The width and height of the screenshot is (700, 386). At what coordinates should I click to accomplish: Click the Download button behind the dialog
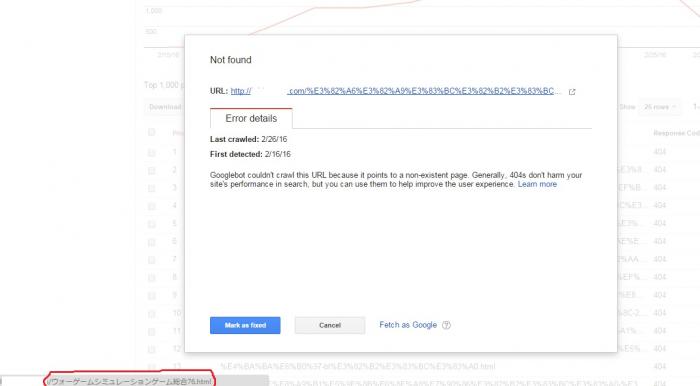click(165, 107)
